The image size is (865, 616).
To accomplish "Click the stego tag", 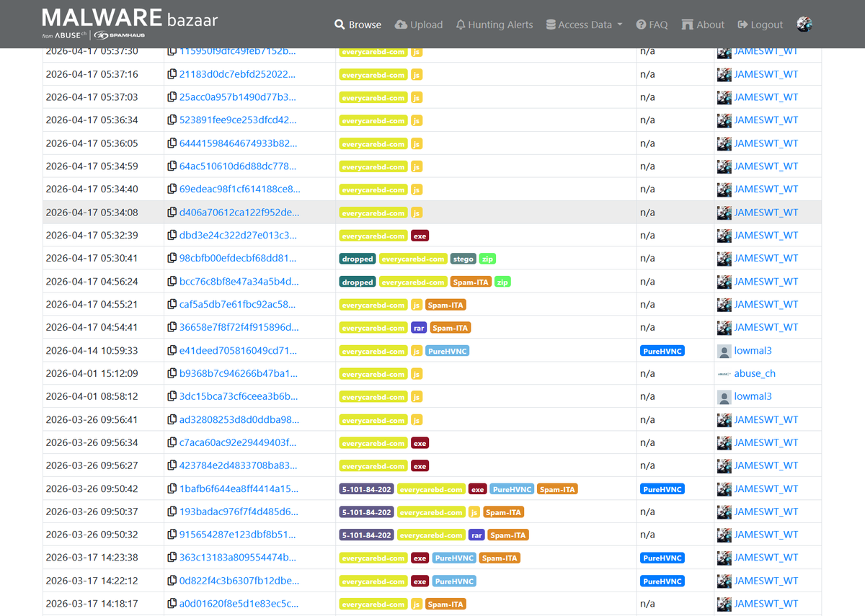I will [463, 258].
